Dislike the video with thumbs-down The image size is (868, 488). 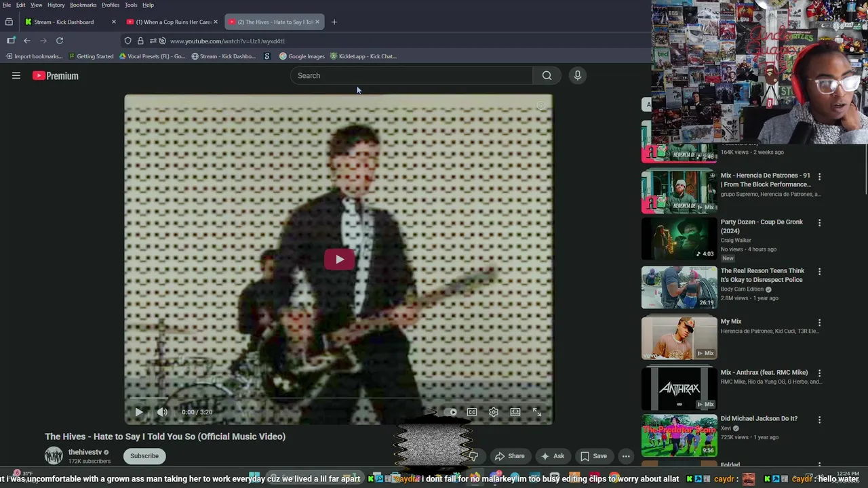coord(473,456)
